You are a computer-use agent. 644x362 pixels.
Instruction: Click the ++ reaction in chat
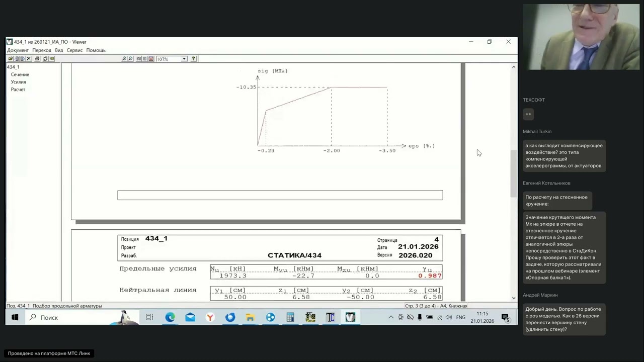[x=528, y=114]
